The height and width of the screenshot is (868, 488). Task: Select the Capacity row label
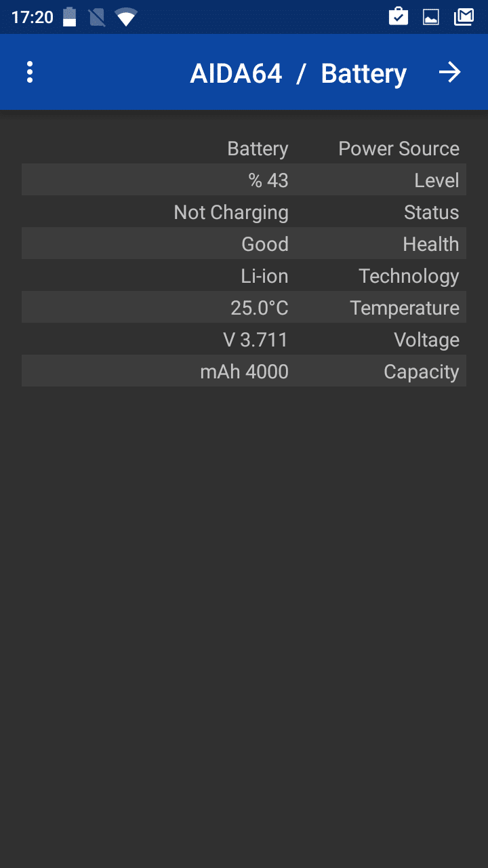coord(421,372)
